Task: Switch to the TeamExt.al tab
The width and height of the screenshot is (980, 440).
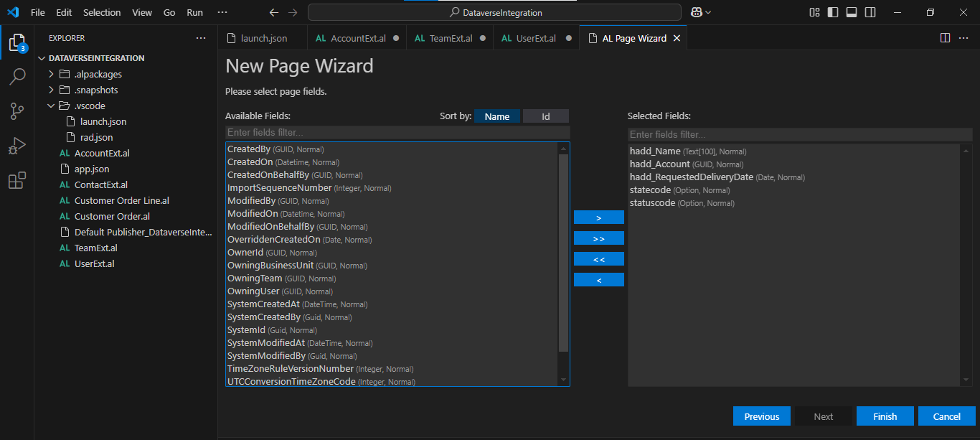Action: coord(451,38)
